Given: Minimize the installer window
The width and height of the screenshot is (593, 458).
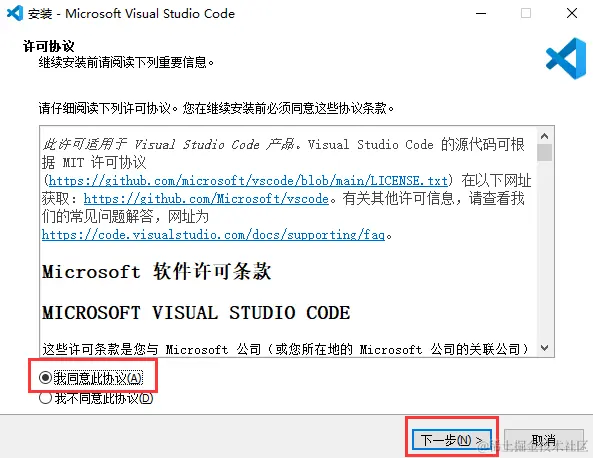Looking at the screenshot, I should tap(481, 14).
